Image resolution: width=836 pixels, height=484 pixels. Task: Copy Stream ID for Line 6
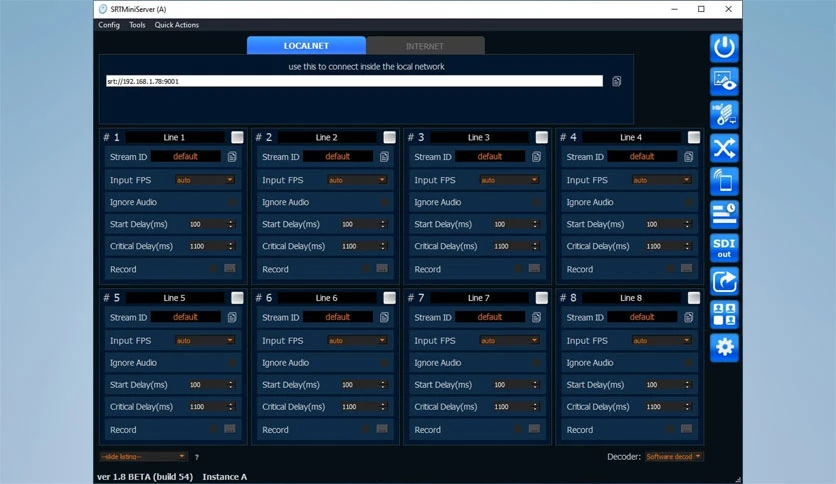pos(384,317)
